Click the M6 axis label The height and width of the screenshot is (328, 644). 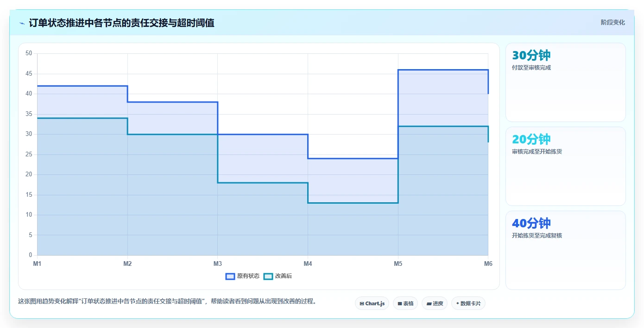pyautogui.click(x=488, y=264)
